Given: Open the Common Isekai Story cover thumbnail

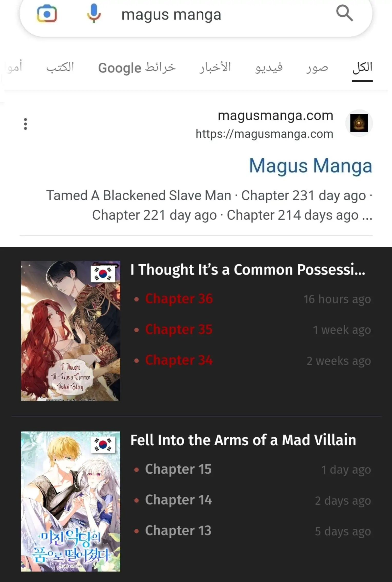Looking at the screenshot, I should pyautogui.click(x=71, y=331).
